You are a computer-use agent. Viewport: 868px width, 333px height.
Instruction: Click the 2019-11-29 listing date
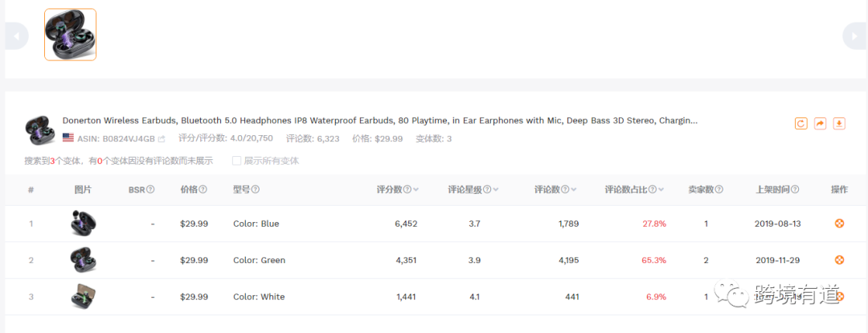(x=778, y=260)
